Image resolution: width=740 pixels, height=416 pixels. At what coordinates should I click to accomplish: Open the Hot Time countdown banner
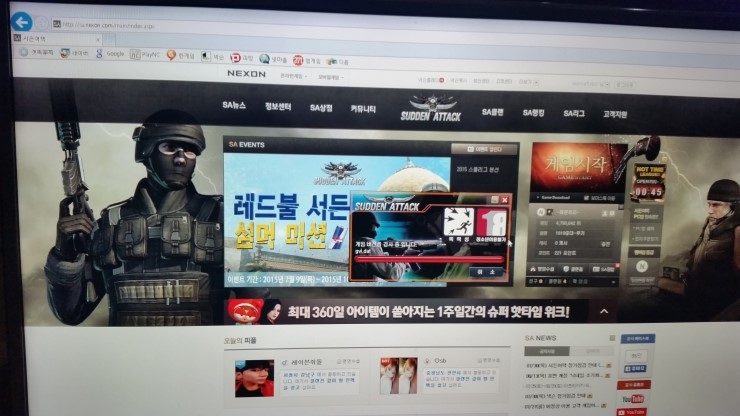[648, 183]
